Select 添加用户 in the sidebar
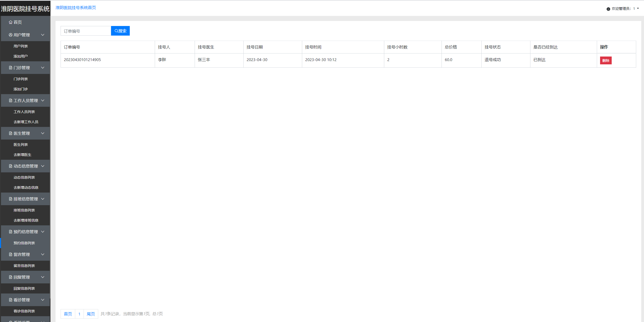Viewport: 644px width, 322px height. (21, 56)
